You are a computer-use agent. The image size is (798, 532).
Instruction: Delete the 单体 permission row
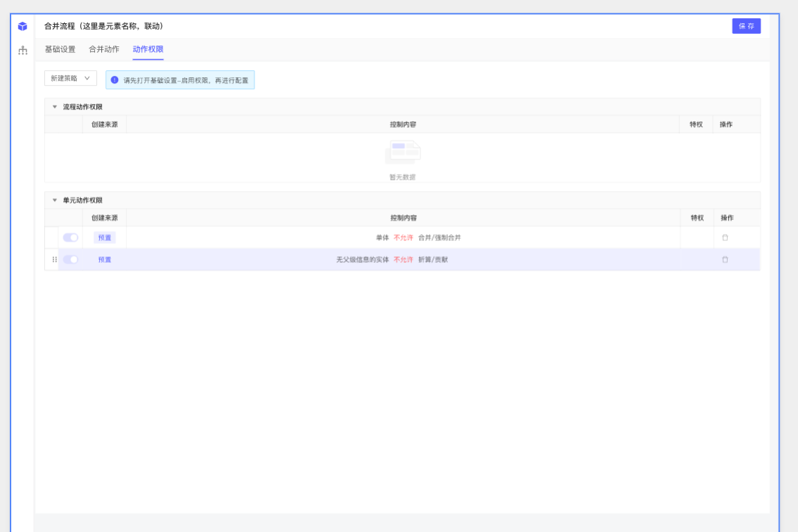pos(725,238)
